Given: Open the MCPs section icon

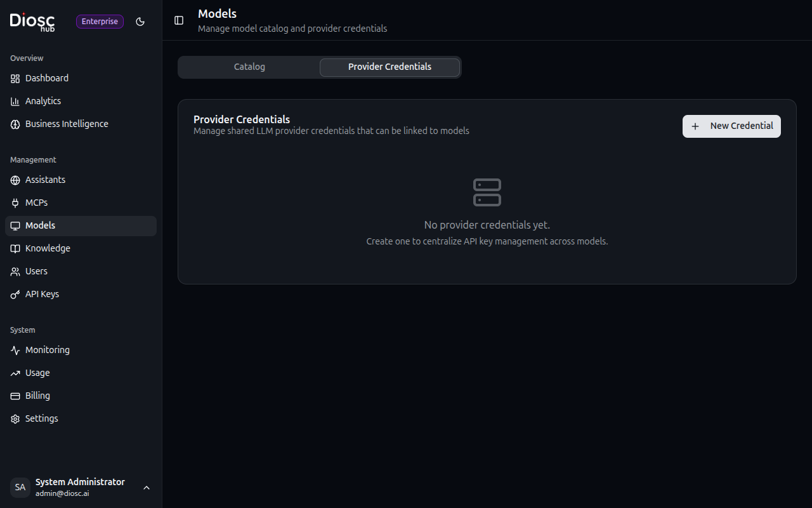Looking at the screenshot, I should (15, 203).
